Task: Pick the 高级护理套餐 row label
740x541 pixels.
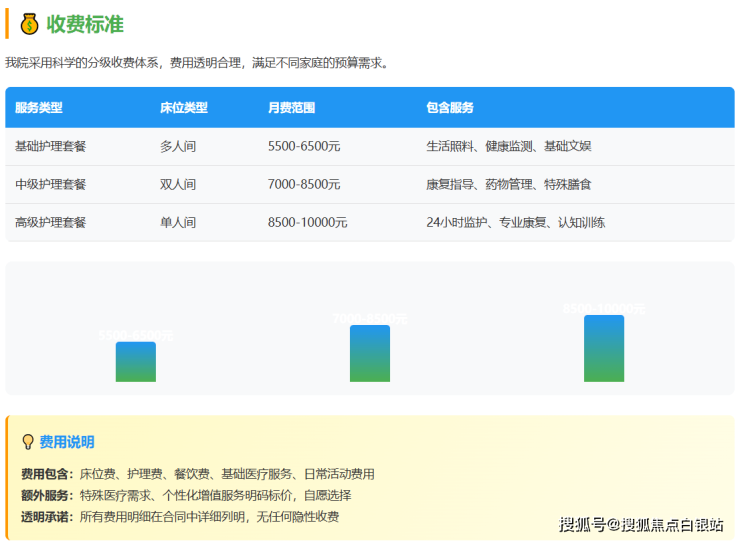Action: (51, 223)
